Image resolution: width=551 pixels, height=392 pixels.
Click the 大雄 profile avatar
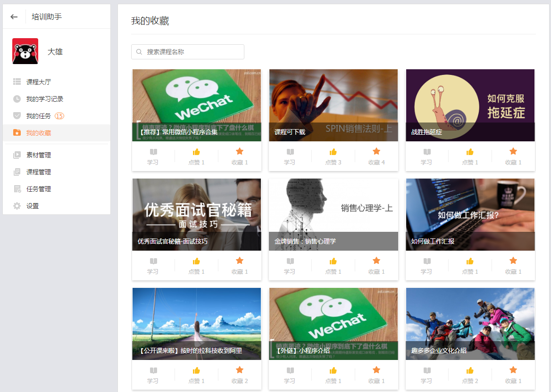25,51
